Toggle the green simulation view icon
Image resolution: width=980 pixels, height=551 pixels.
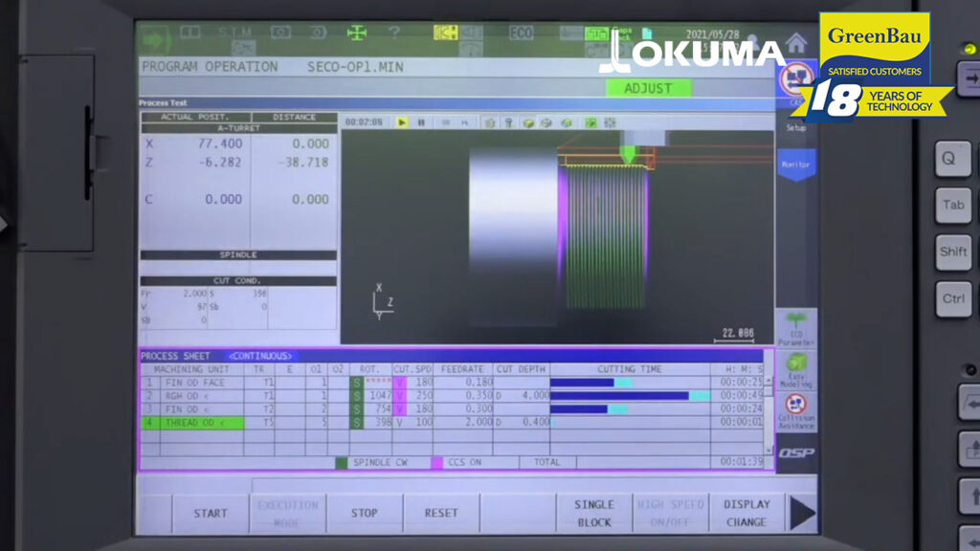591,122
